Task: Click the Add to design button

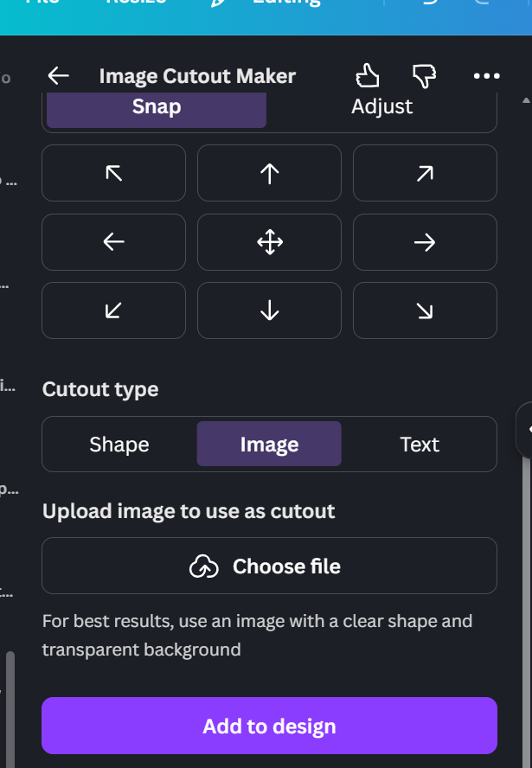Action: coord(269,726)
